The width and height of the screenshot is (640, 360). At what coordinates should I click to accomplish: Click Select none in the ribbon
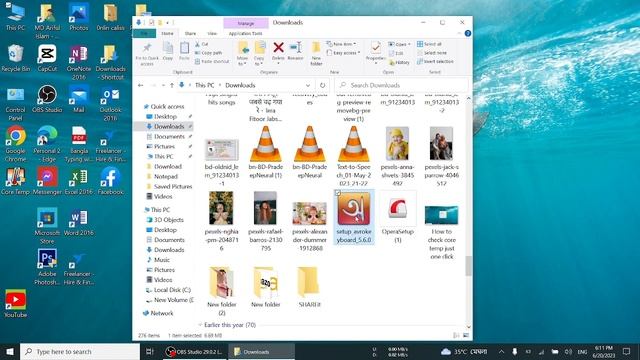coord(431,53)
